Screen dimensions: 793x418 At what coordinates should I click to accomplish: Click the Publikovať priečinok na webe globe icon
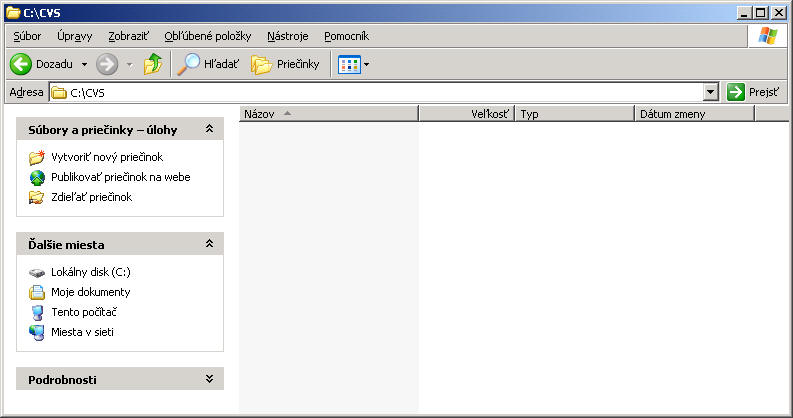[37, 177]
